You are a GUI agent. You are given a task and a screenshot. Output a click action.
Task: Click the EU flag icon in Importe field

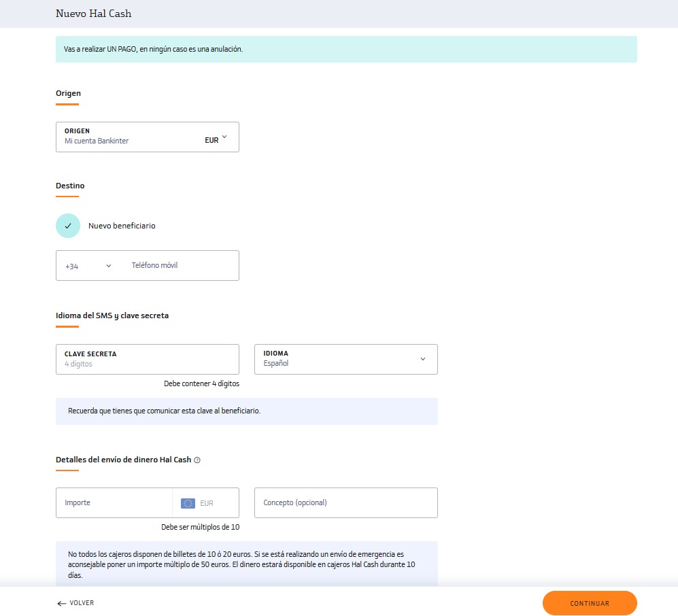pyautogui.click(x=188, y=503)
